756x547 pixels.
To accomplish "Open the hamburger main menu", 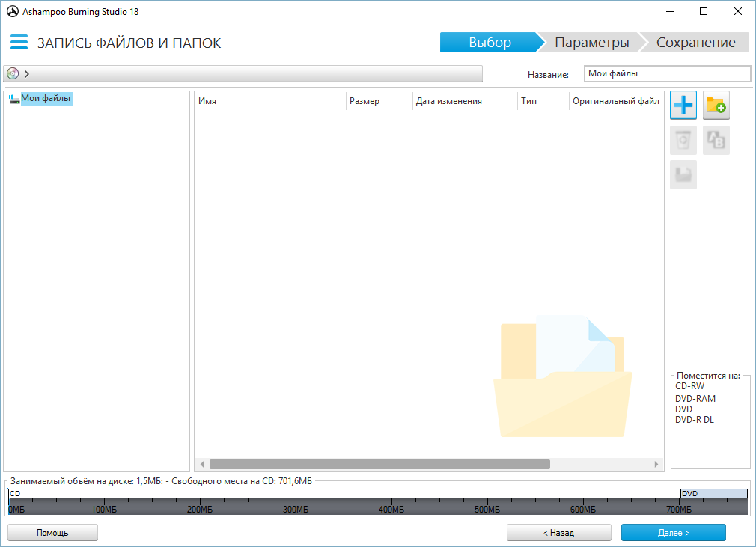I will click(19, 43).
